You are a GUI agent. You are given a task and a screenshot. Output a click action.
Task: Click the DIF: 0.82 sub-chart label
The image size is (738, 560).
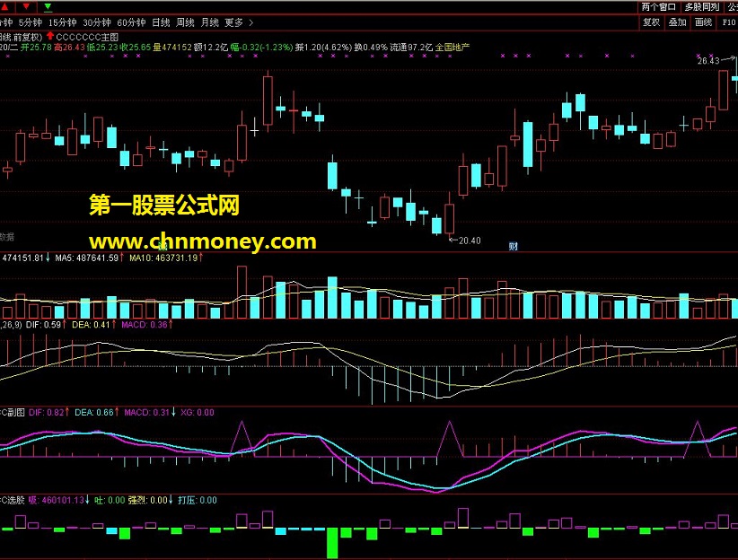pos(47,413)
